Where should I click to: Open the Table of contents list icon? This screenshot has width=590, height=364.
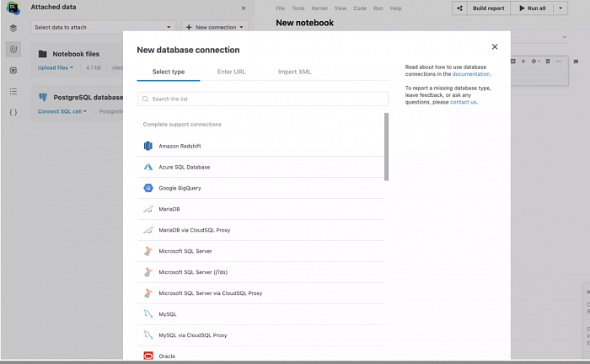point(13,91)
